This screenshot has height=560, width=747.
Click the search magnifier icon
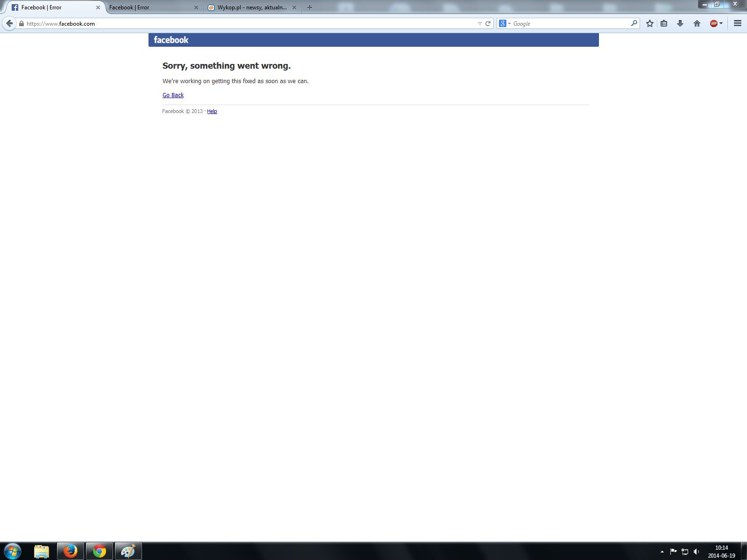click(x=634, y=23)
